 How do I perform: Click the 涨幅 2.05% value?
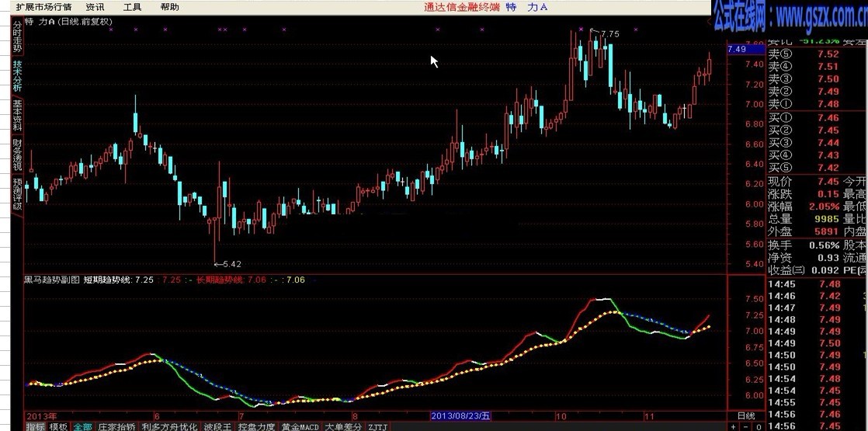click(825, 207)
